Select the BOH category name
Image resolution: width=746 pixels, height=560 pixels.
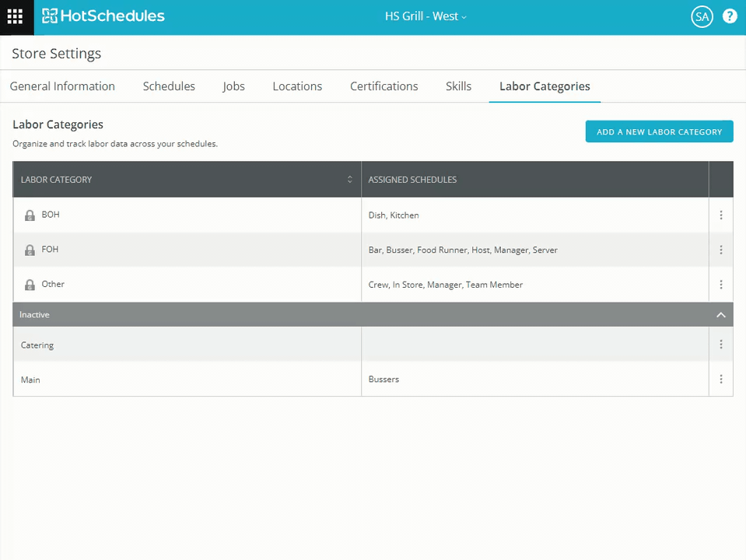(51, 215)
